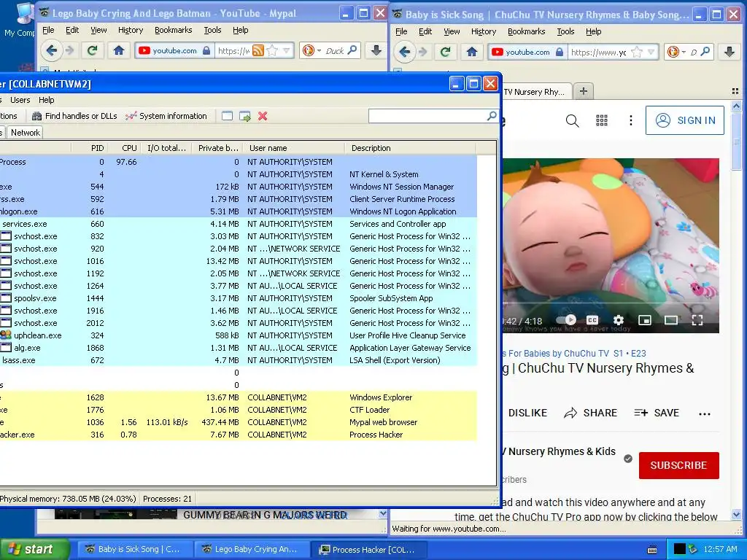Click Downloads arrow in Lego Baby Mypal window
This screenshot has height=560, width=747.
click(376, 50)
